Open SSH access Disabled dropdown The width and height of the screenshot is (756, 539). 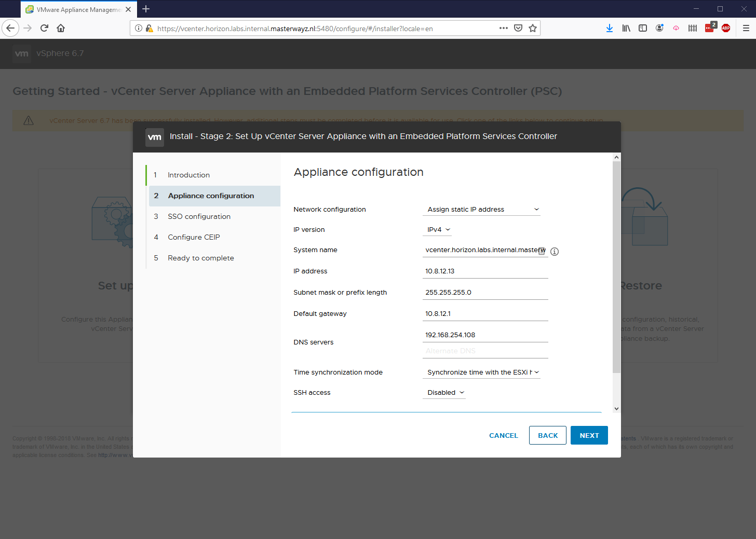pos(444,392)
